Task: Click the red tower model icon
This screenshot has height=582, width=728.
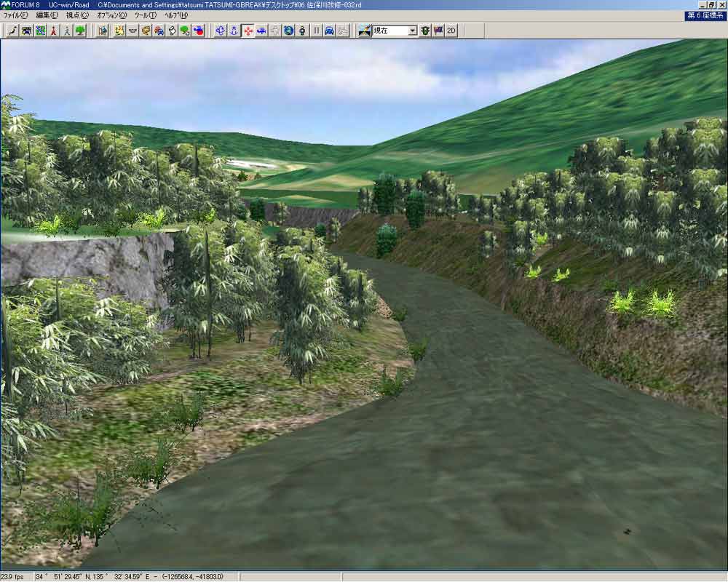Action: click(54, 31)
